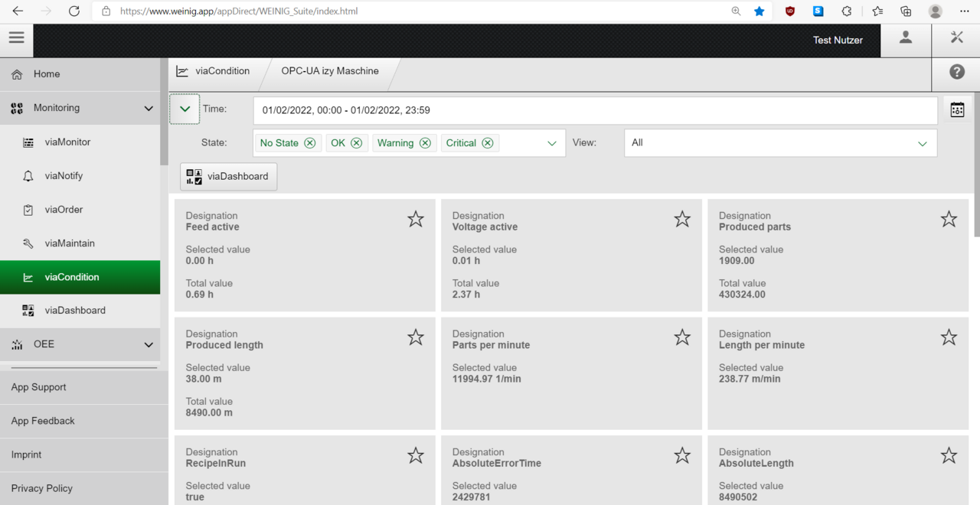
Task: Remove the Warning filter chip
Action: click(425, 143)
